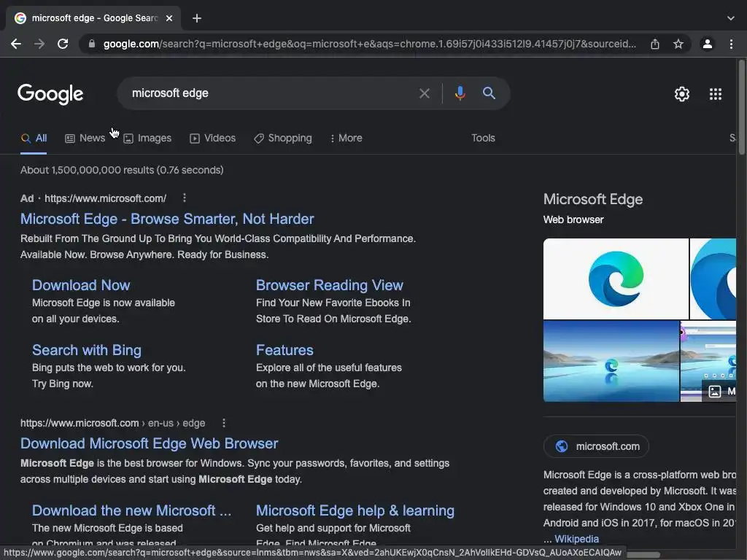The height and width of the screenshot is (560, 747).
Task: Expand the More search filters menu
Action: (x=346, y=138)
